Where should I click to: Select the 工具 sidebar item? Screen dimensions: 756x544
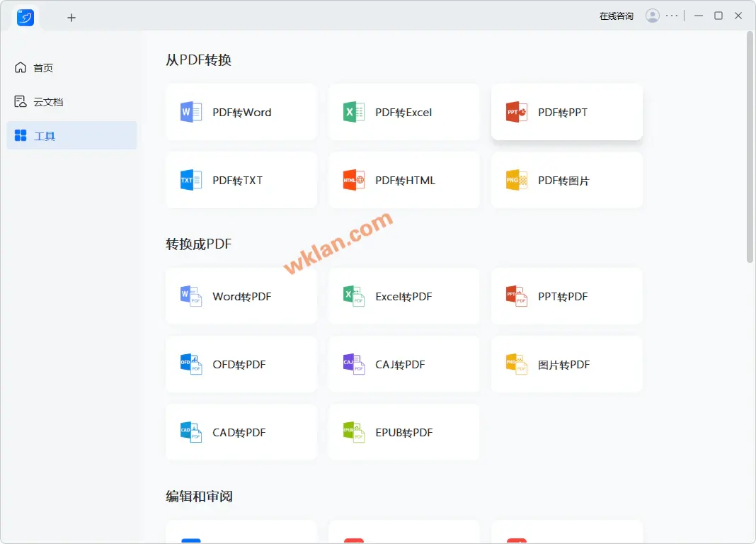point(71,135)
